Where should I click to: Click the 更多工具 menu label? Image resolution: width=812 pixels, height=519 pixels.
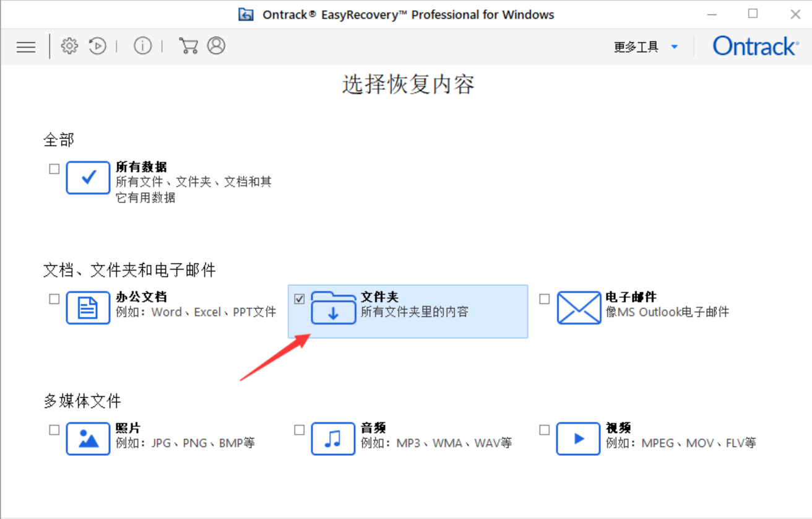pos(636,47)
